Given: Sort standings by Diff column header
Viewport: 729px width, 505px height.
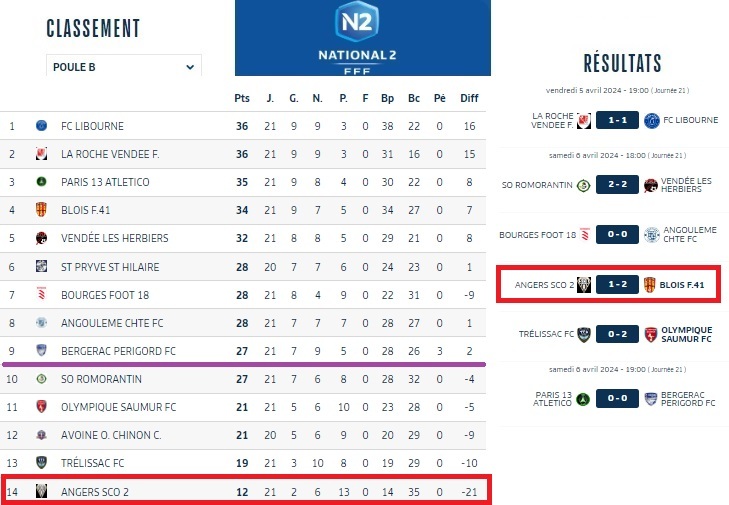Looking at the screenshot, I should point(469,98).
